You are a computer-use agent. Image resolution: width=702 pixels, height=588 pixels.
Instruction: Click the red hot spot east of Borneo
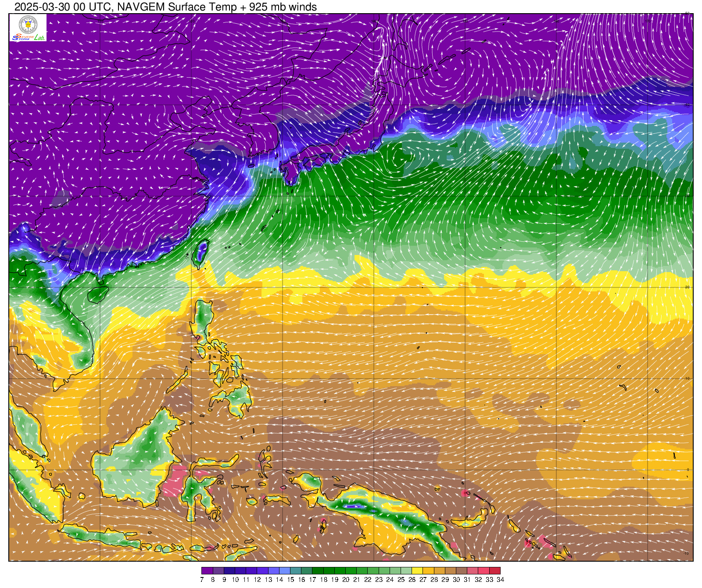175,480
